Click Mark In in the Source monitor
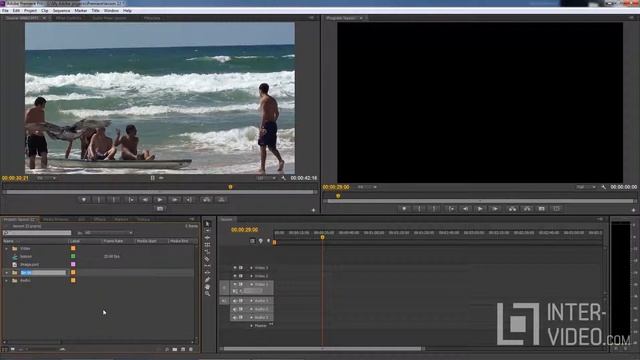This screenshot has width=640, height=360. point(99,200)
